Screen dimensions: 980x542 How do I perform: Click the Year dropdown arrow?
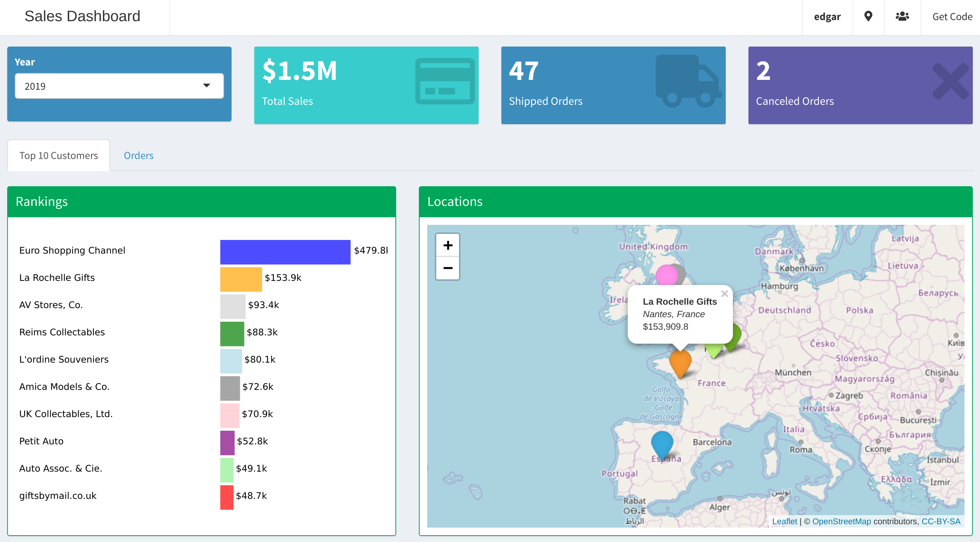(x=207, y=86)
